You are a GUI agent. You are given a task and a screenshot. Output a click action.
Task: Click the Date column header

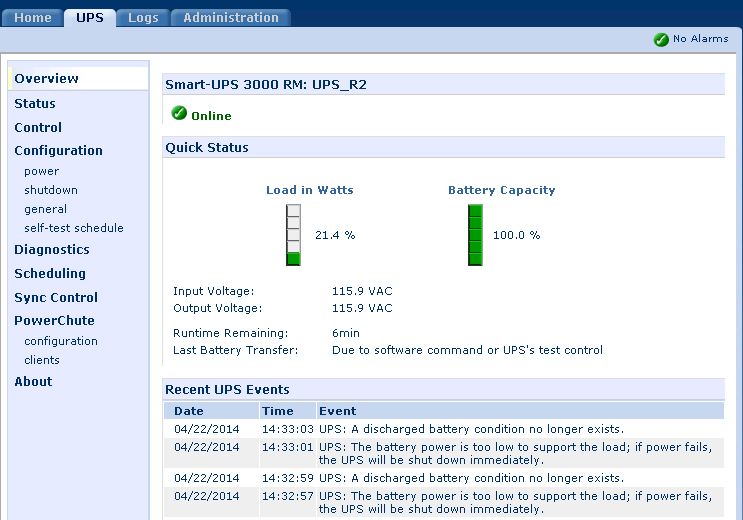point(189,411)
